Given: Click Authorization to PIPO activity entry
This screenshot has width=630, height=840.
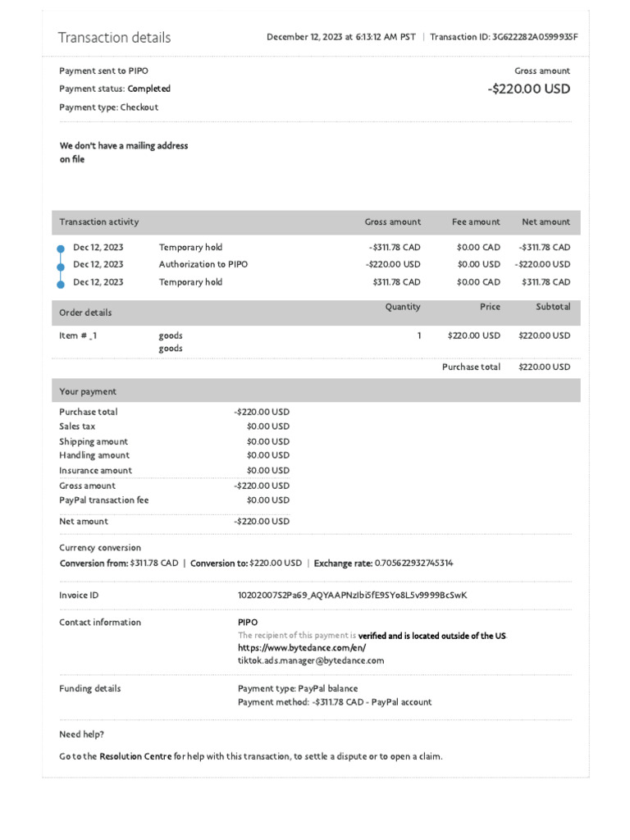Looking at the screenshot, I should [x=203, y=264].
